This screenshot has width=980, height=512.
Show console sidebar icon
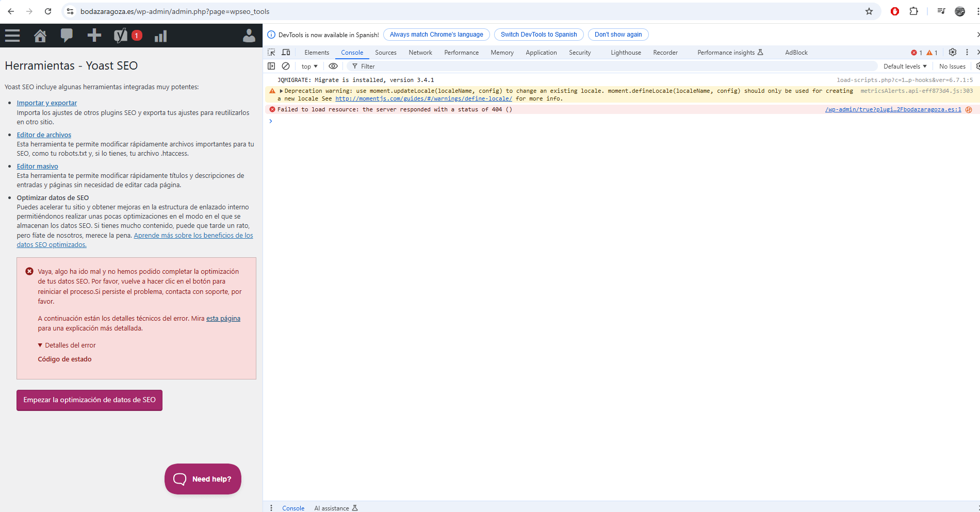point(271,66)
